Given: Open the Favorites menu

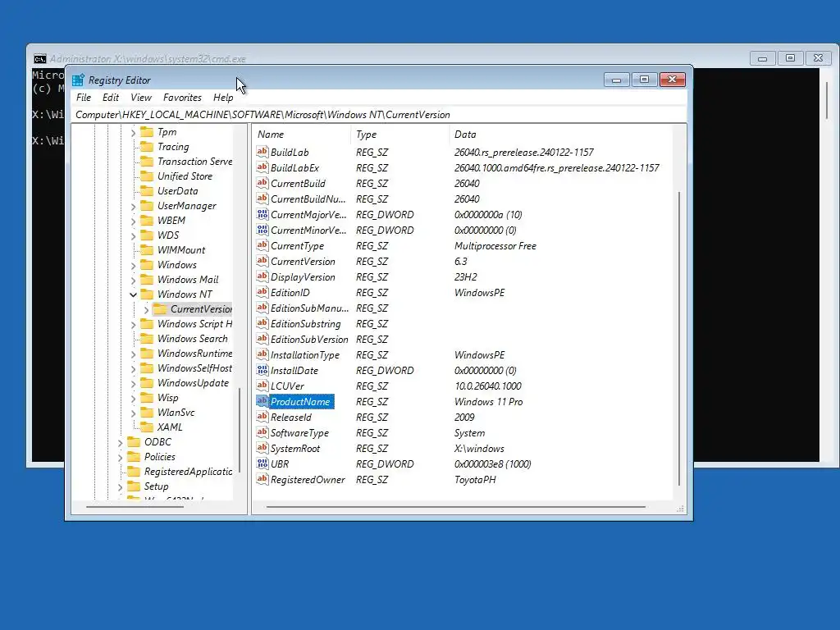Looking at the screenshot, I should [x=182, y=98].
